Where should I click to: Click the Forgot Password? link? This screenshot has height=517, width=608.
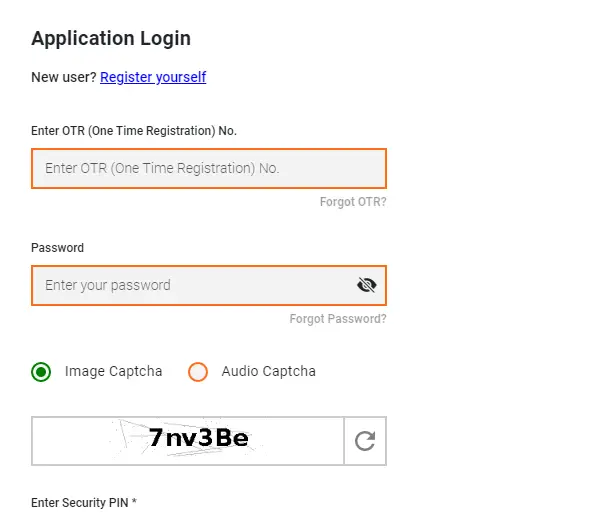[338, 319]
